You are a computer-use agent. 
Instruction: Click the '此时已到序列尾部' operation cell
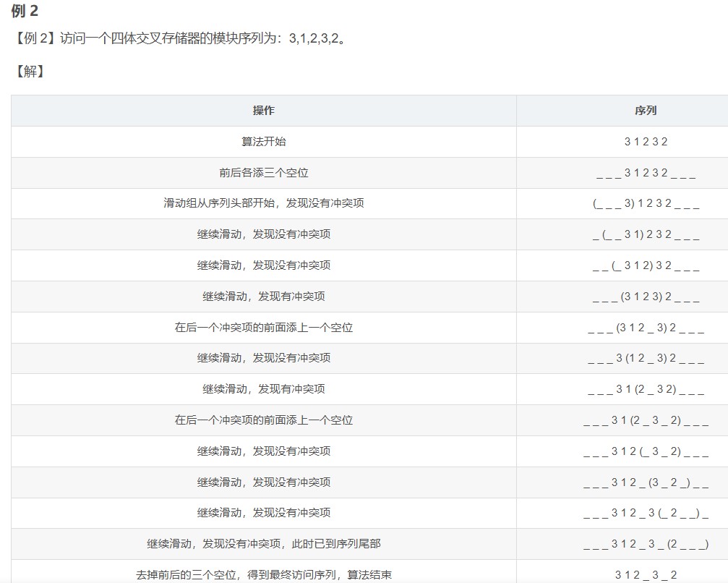coord(263,544)
